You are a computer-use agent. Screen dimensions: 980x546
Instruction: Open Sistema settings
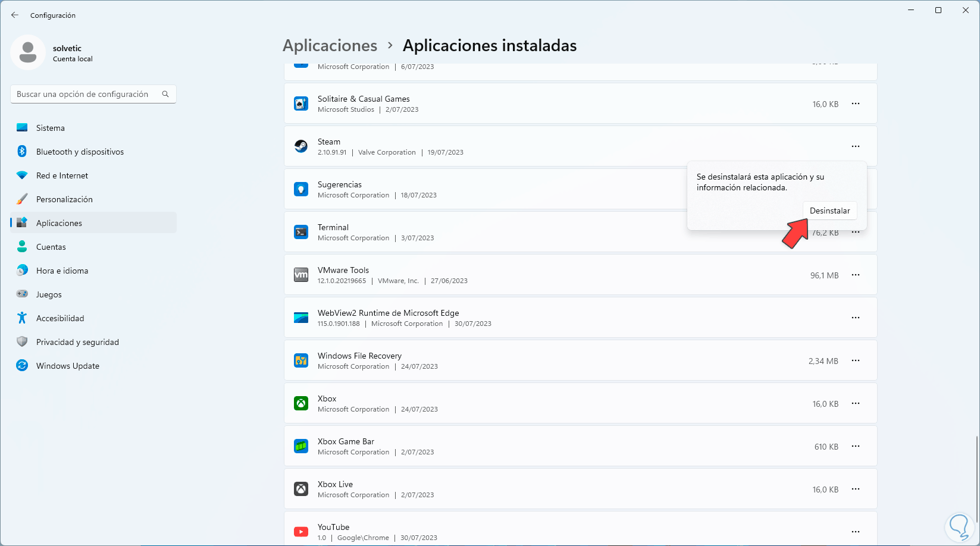(x=93, y=128)
